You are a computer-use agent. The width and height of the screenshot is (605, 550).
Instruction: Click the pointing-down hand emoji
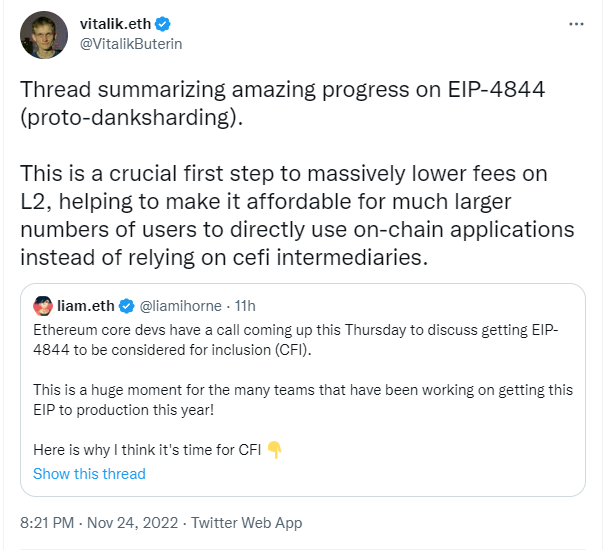275,450
